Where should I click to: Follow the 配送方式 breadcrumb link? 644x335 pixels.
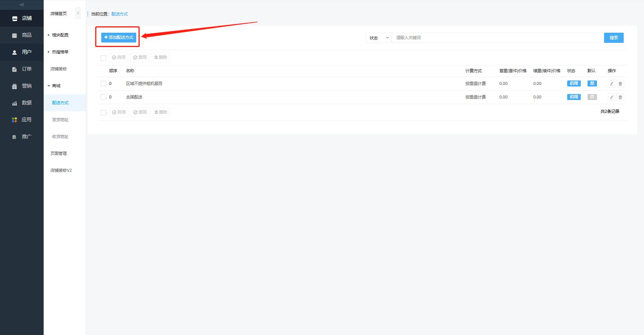pyautogui.click(x=120, y=14)
